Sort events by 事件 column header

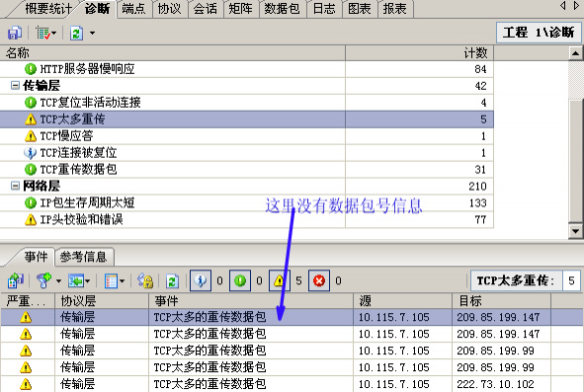(x=251, y=301)
